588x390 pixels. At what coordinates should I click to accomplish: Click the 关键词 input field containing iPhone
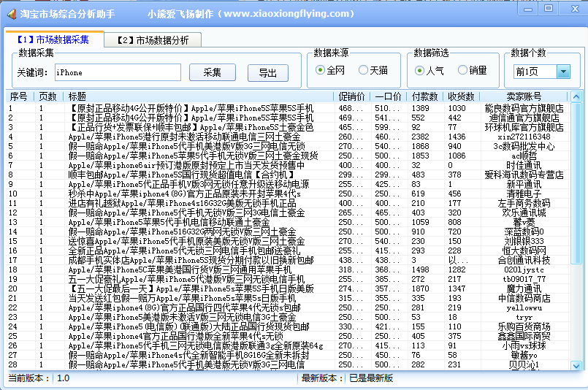pos(118,72)
